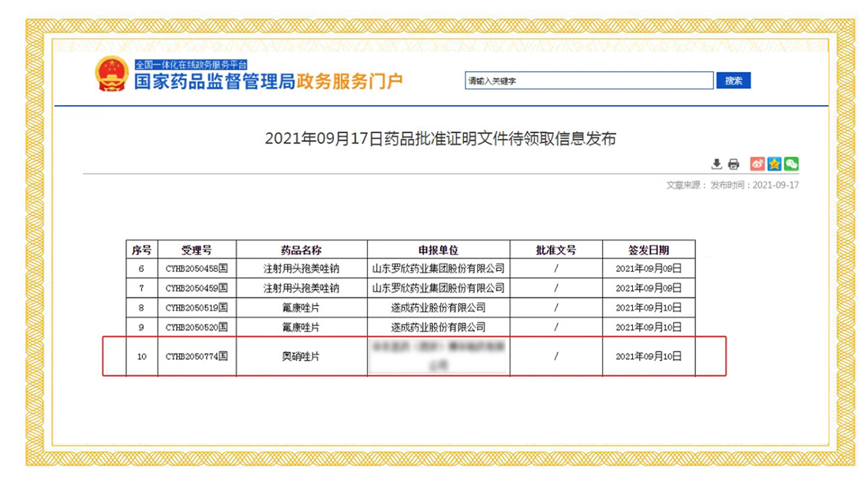
Task: Share via WeChat icon
Action: click(791, 164)
